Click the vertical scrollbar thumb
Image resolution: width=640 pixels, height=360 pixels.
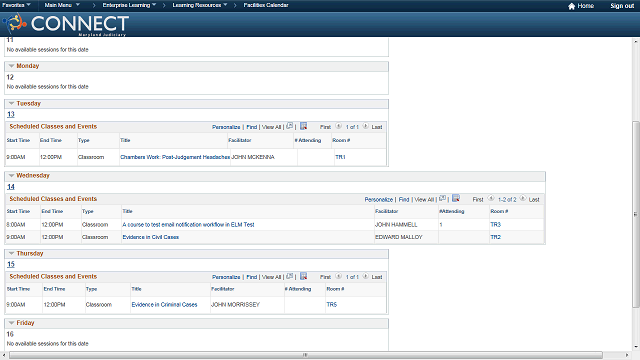point(636,214)
